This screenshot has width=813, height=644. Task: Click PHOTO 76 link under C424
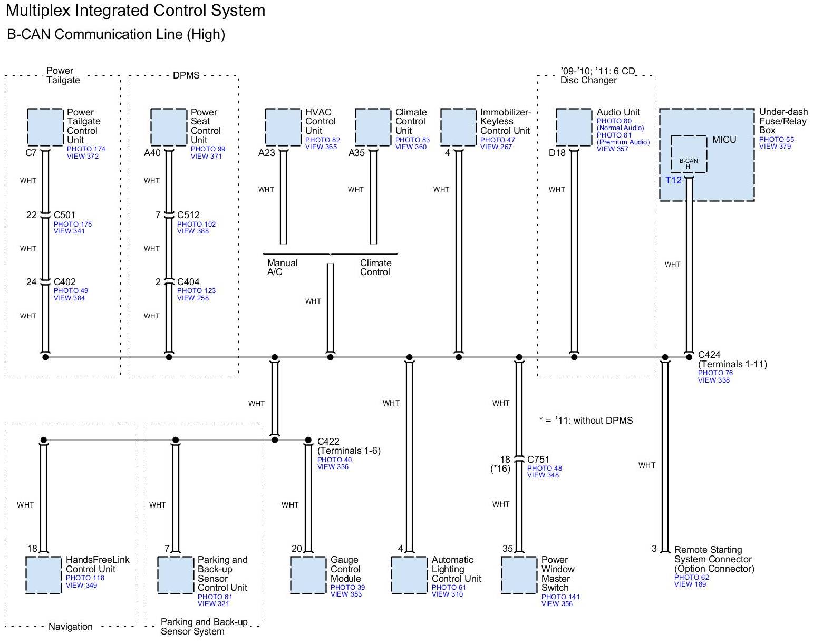(715, 373)
